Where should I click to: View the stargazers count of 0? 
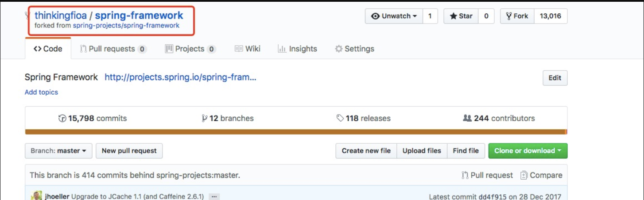pos(486,16)
